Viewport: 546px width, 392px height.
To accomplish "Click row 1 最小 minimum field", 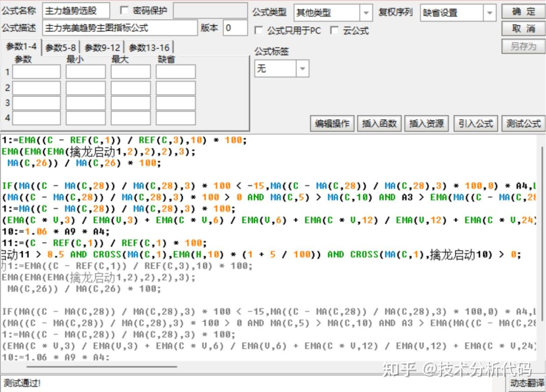I will [86, 72].
